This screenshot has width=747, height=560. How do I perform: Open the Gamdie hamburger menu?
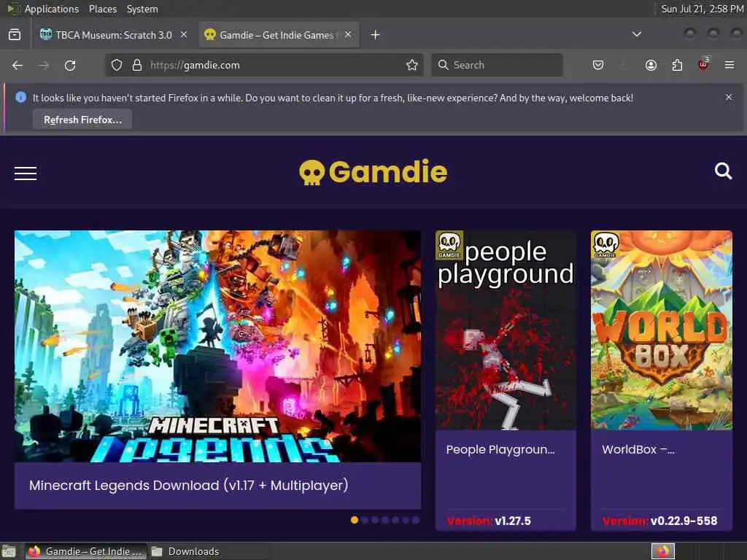[x=26, y=174]
